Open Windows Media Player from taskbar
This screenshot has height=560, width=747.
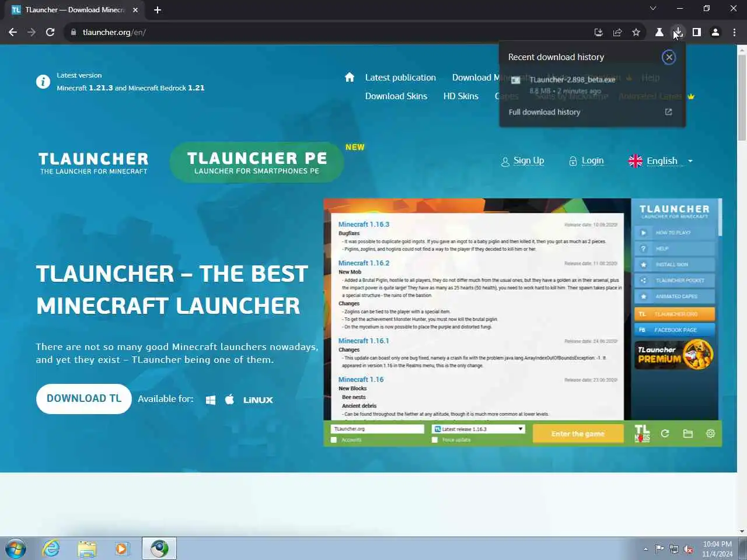[122, 548]
